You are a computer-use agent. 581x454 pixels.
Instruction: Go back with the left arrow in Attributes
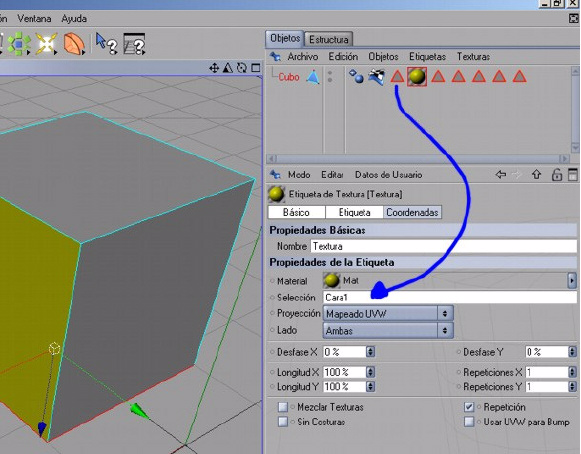pyautogui.click(x=501, y=174)
